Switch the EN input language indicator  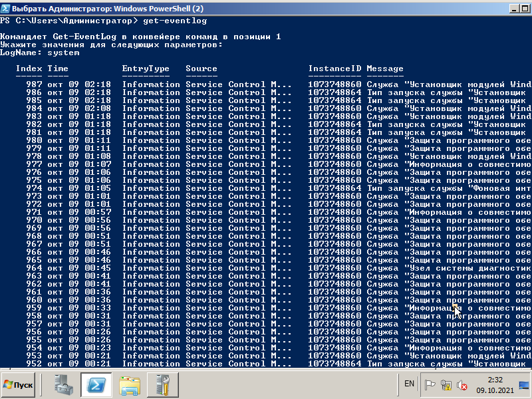click(x=409, y=384)
